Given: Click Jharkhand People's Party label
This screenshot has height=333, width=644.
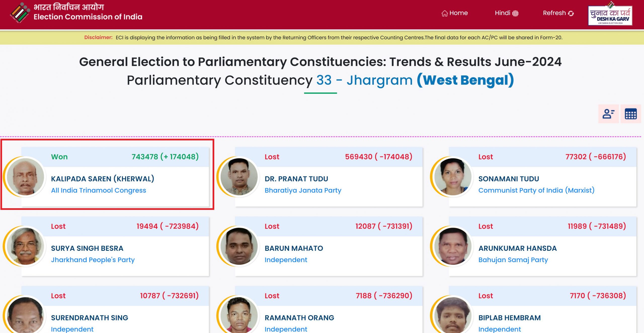Looking at the screenshot, I should (93, 260).
